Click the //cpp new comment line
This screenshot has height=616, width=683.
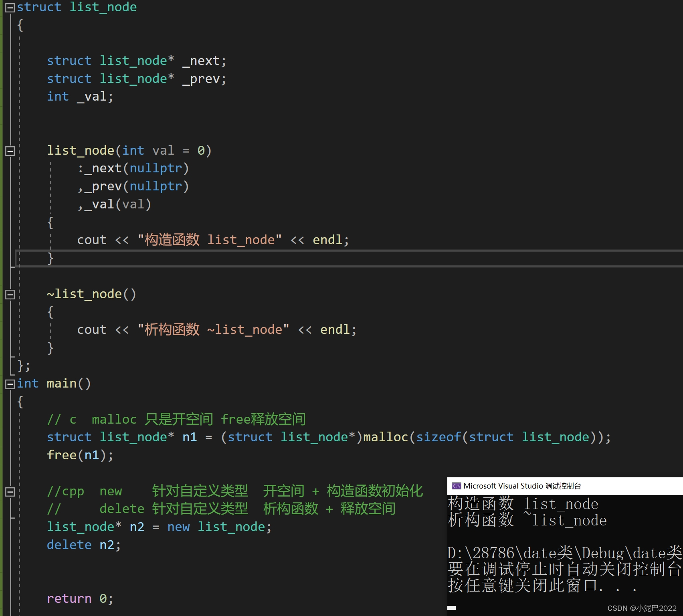tap(235, 491)
